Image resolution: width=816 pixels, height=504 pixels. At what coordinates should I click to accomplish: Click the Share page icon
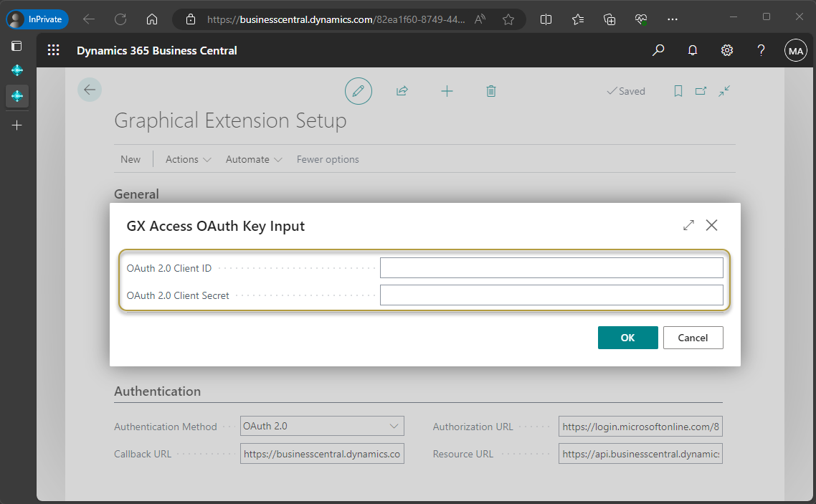point(402,91)
